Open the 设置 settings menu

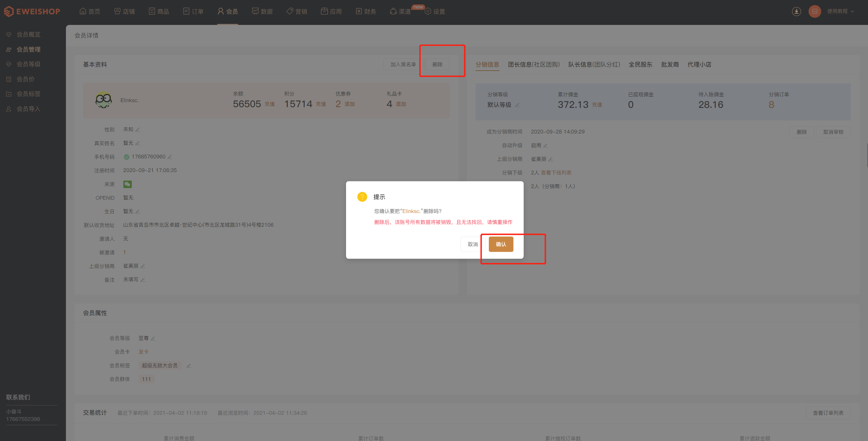pyautogui.click(x=435, y=11)
